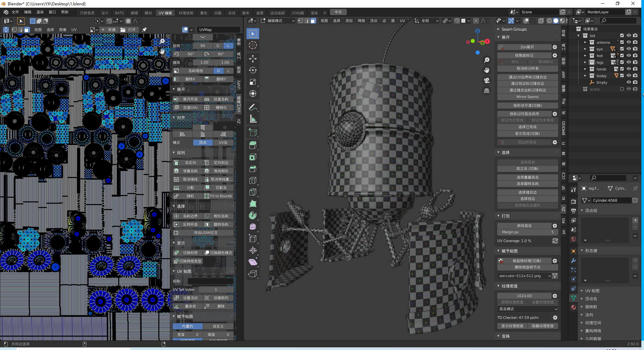Click the 拼排孤岛 pack button
The height and width of the screenshot is (350, 644).
524,226
